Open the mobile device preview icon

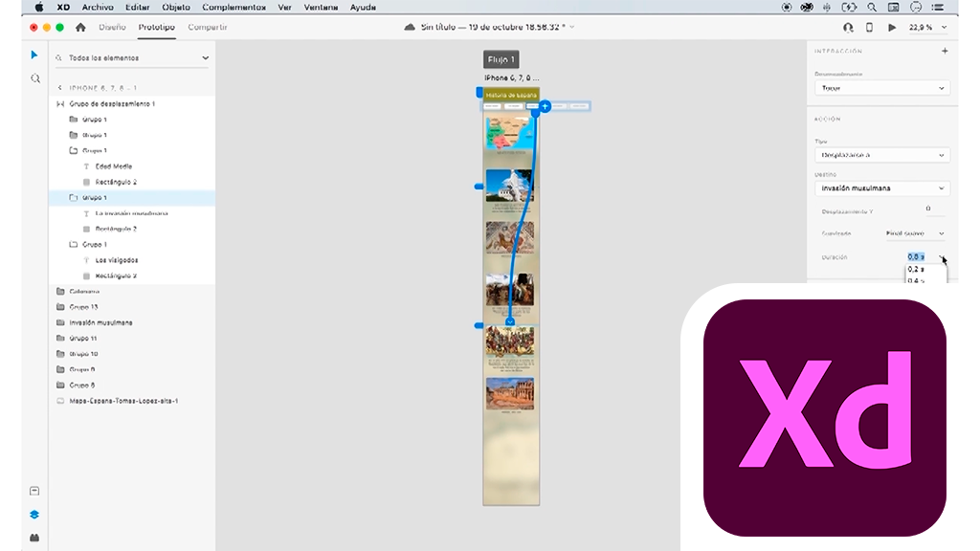(870, 28)
